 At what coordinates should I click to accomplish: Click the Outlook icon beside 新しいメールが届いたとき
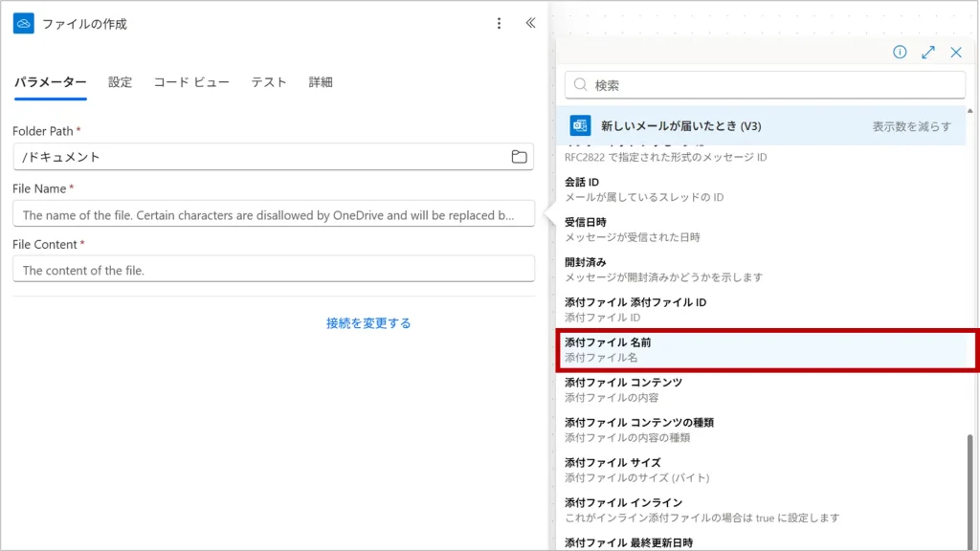point(580,125)
